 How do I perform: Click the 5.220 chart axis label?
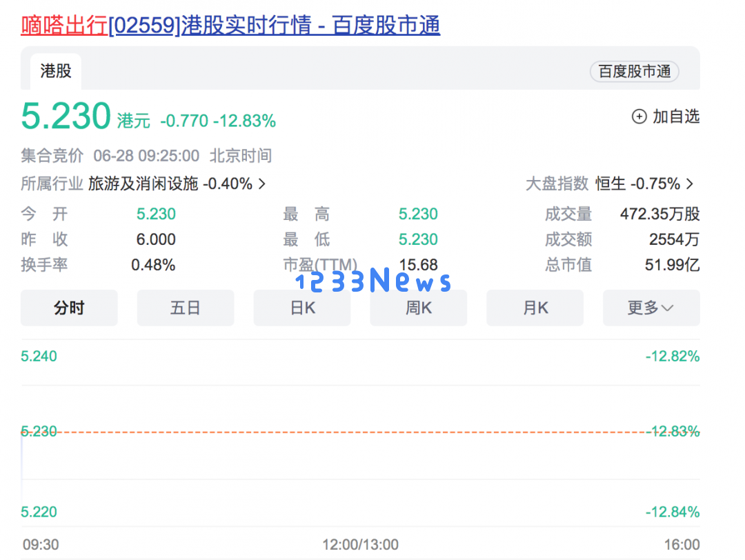(39, 512)
